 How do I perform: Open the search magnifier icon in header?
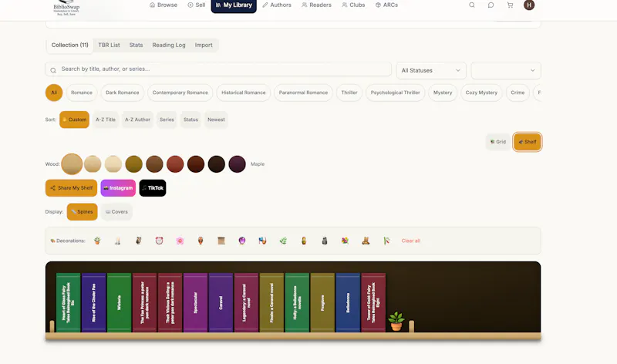471,5
